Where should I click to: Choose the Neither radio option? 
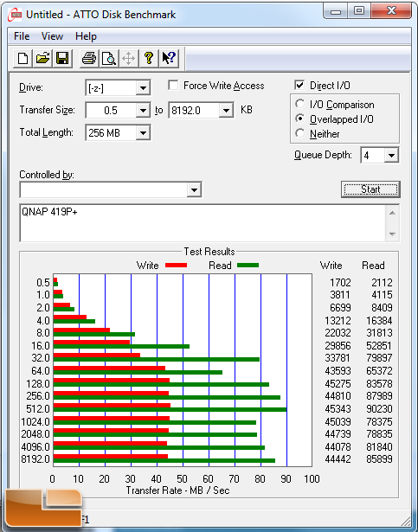click(299, 133)
